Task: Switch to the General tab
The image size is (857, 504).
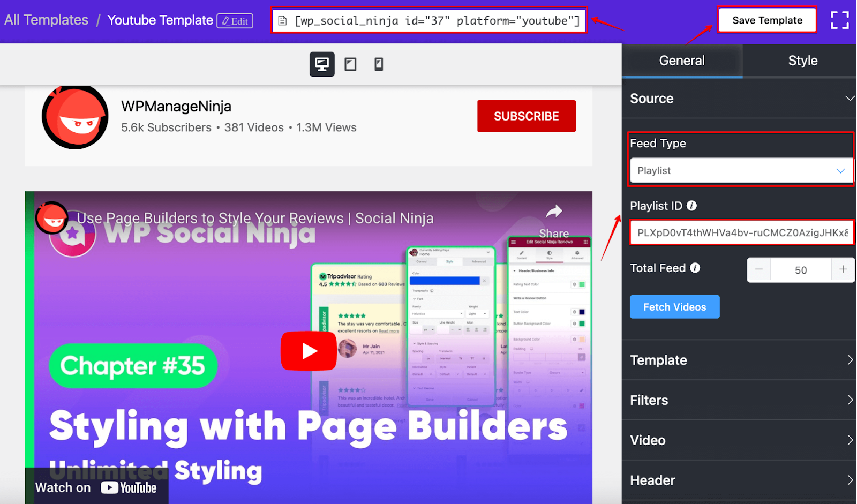Action: point(682,61)
